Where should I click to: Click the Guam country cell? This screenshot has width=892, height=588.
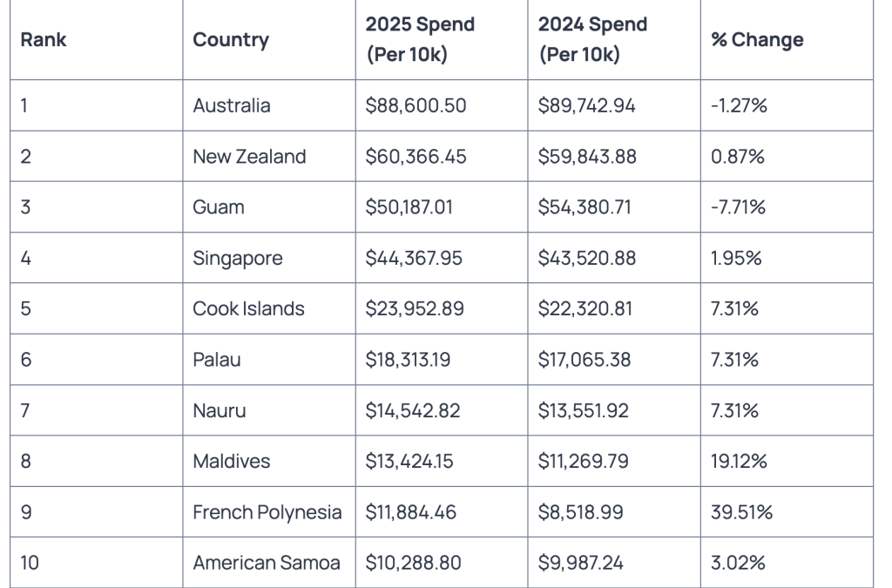coord(219,207)
